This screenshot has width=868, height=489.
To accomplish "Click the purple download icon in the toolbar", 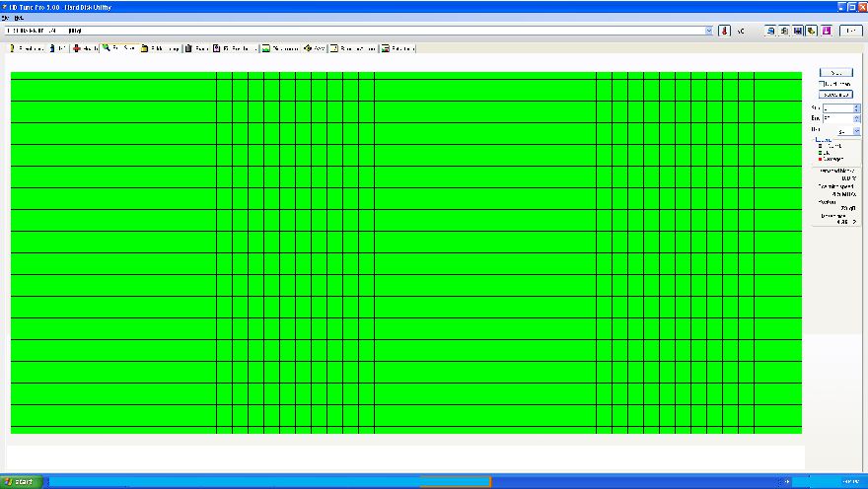I will click(826, 31).
